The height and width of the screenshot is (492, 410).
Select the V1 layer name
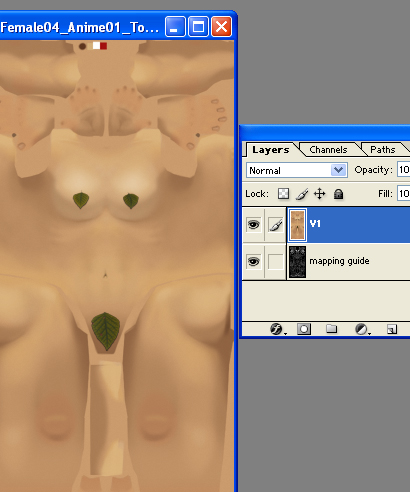point(315,223)
